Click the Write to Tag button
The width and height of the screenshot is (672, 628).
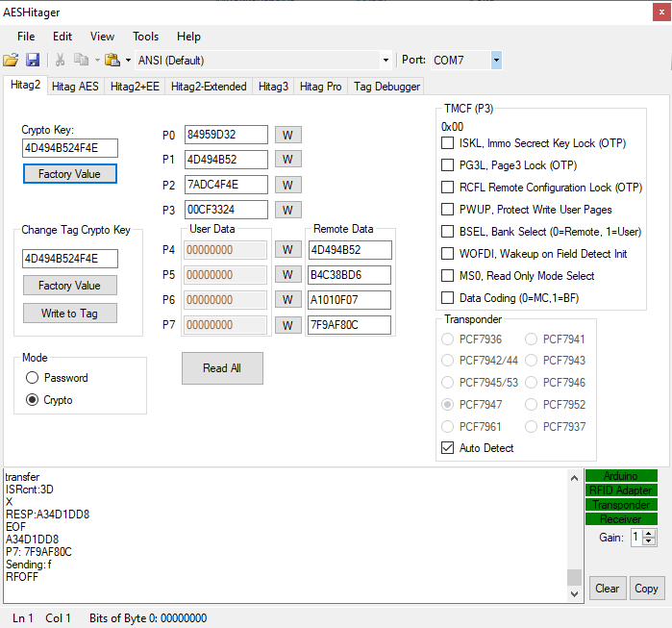tap(70, 313)
